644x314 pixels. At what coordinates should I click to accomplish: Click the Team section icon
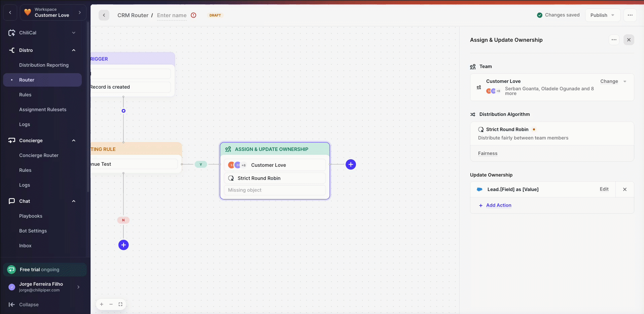pyautogui.click(x=473, y=67)
